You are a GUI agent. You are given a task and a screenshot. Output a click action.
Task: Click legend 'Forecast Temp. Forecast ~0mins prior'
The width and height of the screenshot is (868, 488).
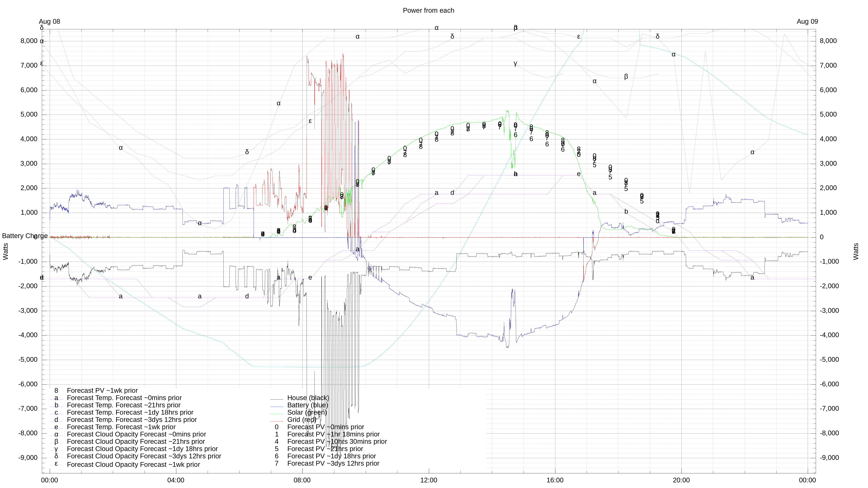point(124,398)
